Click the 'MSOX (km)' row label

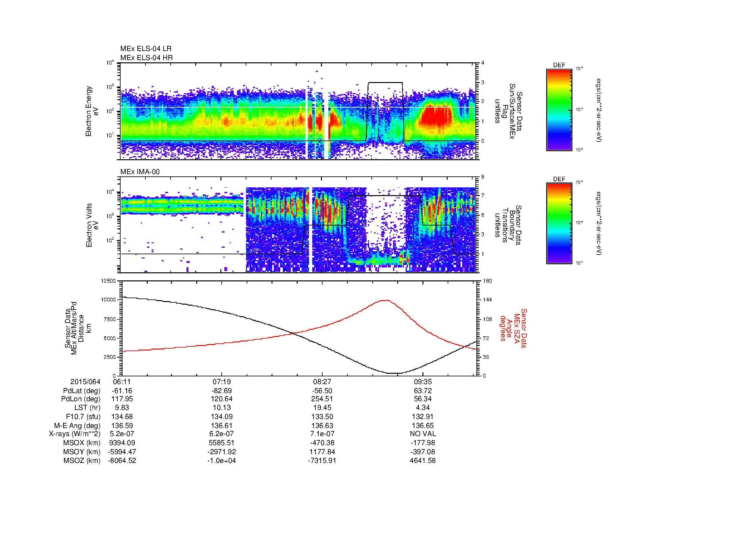pyautogui.click(x=82, y=443)
